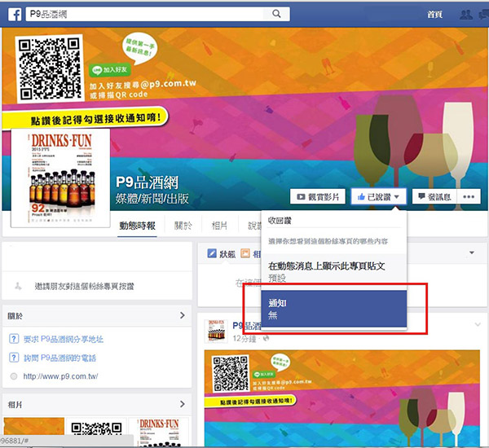Open the three-dot more options button
The image size is (489, 448).
click(469, 197)
